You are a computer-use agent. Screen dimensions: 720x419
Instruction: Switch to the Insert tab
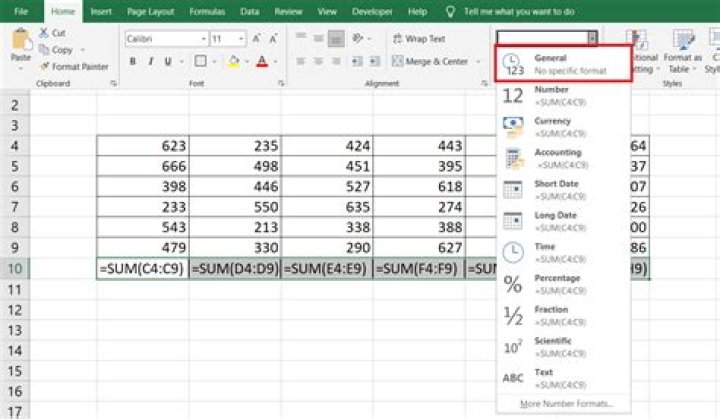coord(101,11)
